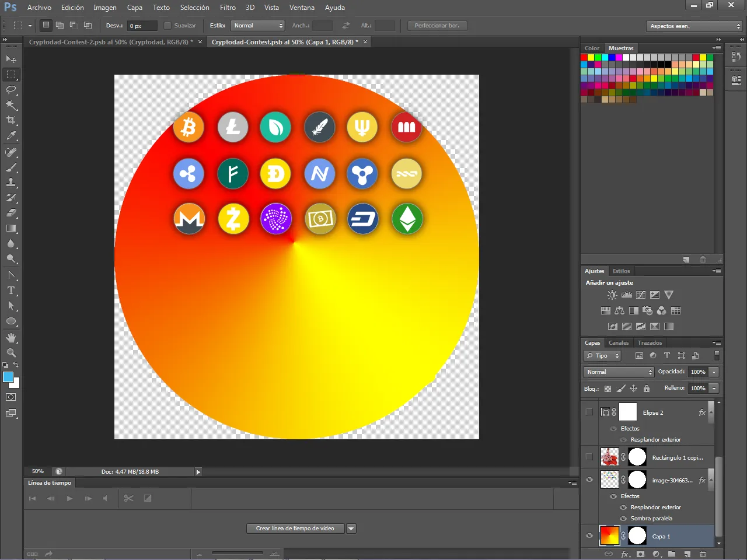This screenshot has width=747, height=560.
Task: Toggle the Suavizar checkbox
Action: 167,26
